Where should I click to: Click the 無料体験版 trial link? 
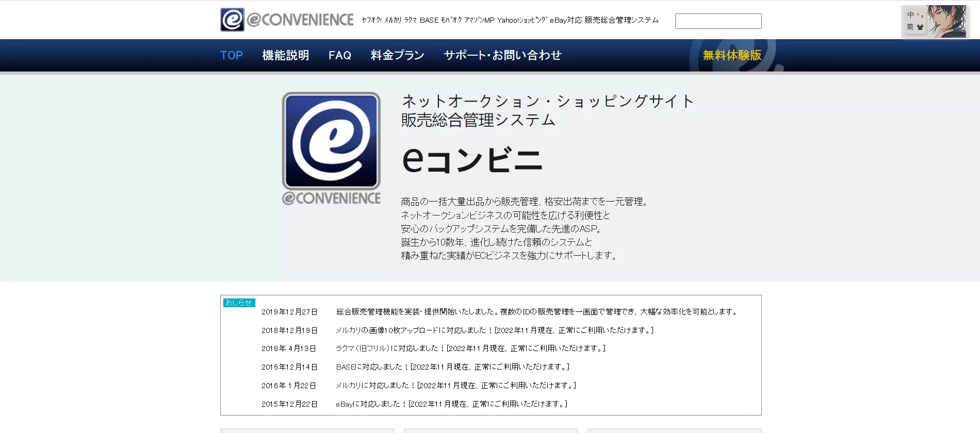click(732, 55)
